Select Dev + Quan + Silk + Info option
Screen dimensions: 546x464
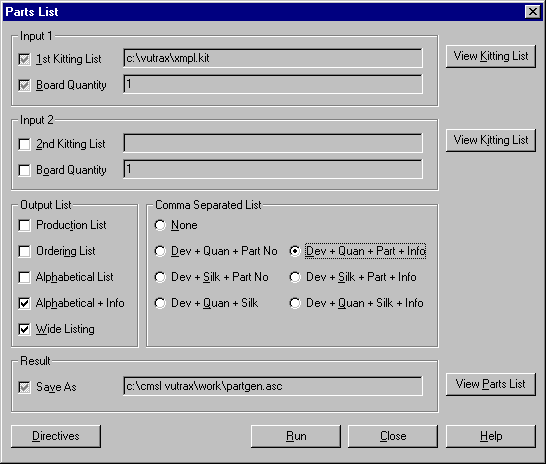coord(295,303)
